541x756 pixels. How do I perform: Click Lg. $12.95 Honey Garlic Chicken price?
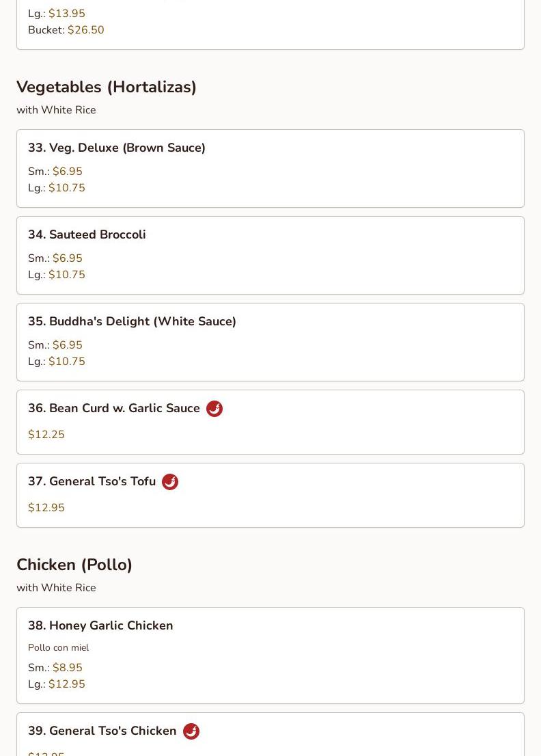pos(57,684)
